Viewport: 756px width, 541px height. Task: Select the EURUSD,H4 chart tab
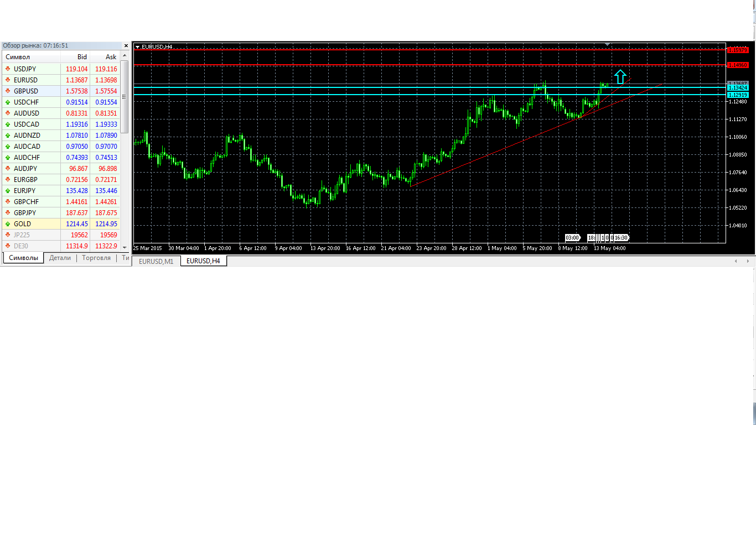point(203,261)
